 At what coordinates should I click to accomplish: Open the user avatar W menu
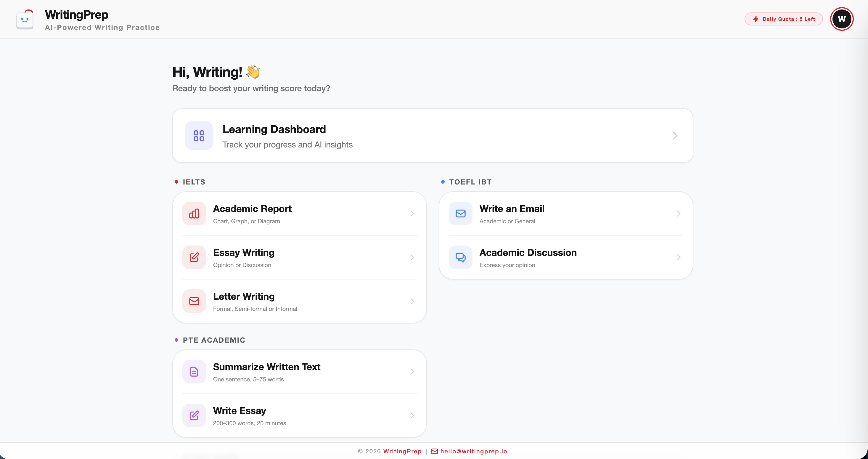pyautogui.click(x=841, y=19)
